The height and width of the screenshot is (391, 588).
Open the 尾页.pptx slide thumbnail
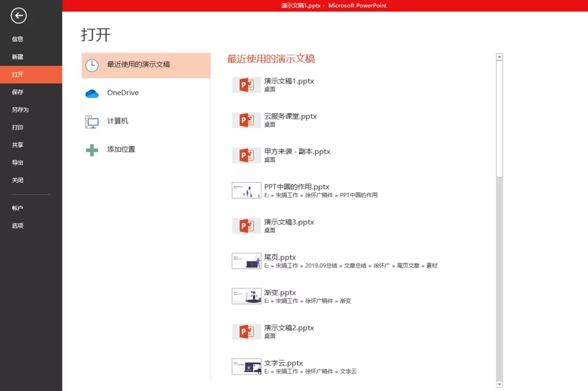coord(247,261)
